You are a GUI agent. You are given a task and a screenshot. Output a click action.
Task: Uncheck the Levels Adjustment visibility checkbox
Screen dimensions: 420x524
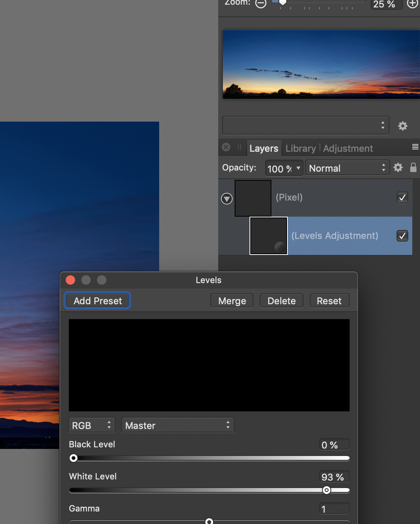coord(402,236)
